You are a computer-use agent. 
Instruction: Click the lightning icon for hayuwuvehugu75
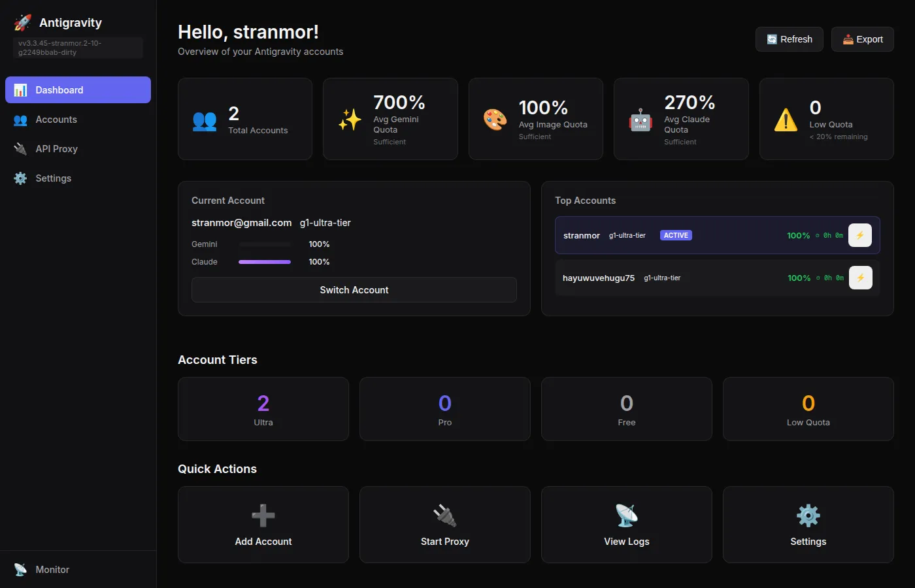coord(860,278)
